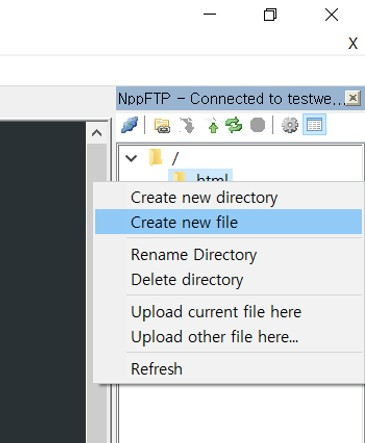Open NppFTP settings gear icon

point(290,125)
